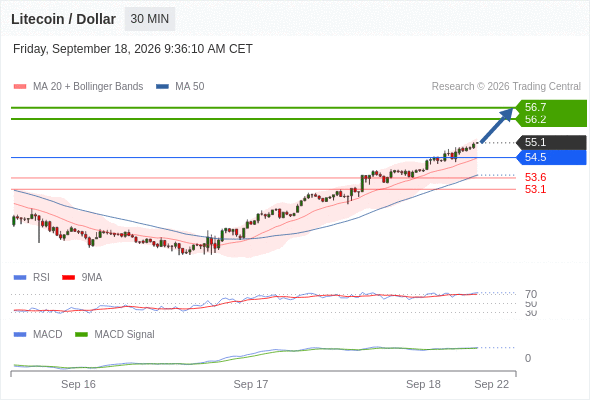Viewport: 590px width, 400px height.
Task: Click the 30 MIN timeframe badge
Action: pyautogui.click(x=150, y=19)
